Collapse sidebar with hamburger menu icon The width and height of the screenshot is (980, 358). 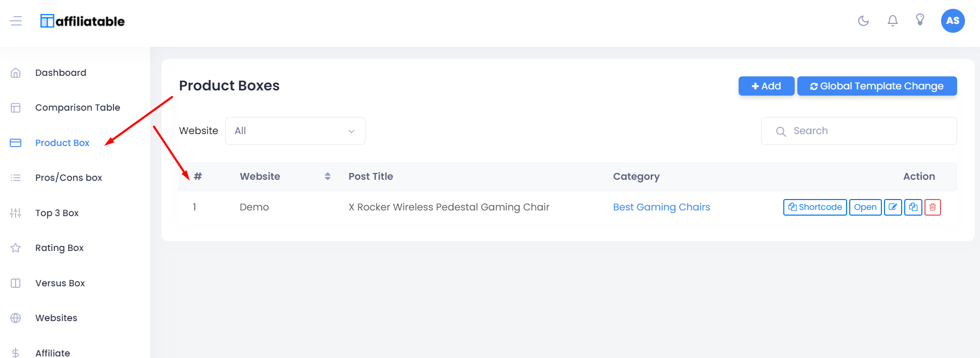click(x=16, y=21)
